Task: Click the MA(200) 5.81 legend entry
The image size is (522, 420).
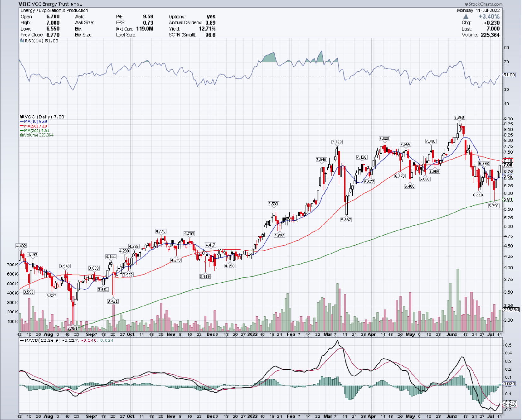Action: click(34, 131)
